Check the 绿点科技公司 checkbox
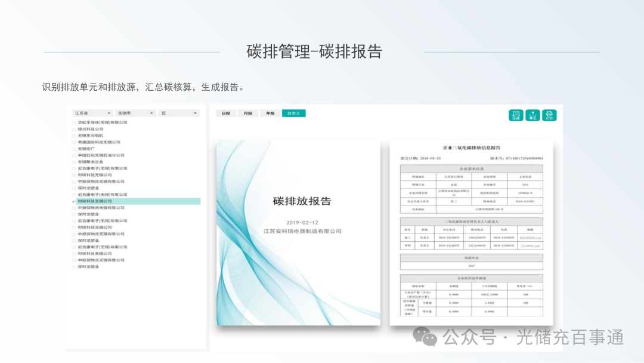 point(73,130)
